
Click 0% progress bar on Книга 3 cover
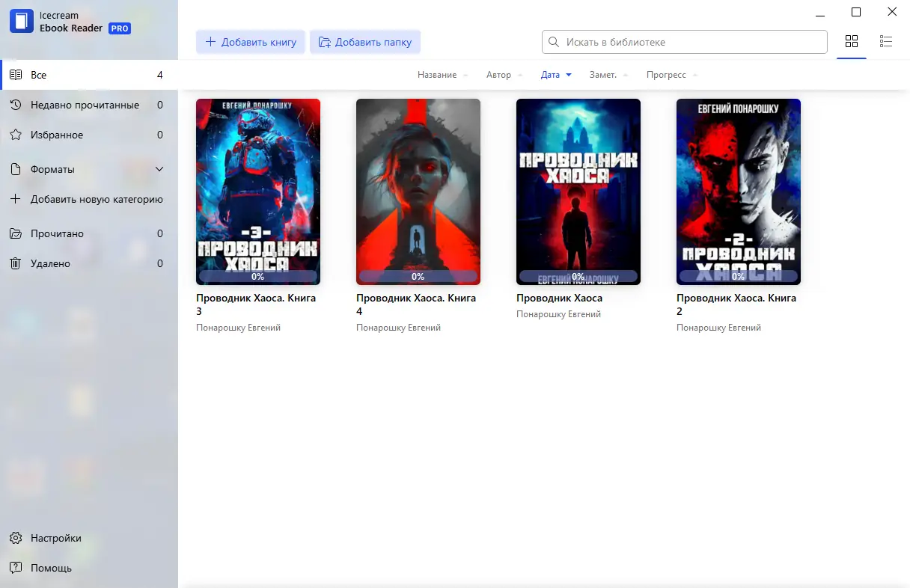tap(258, 276)
